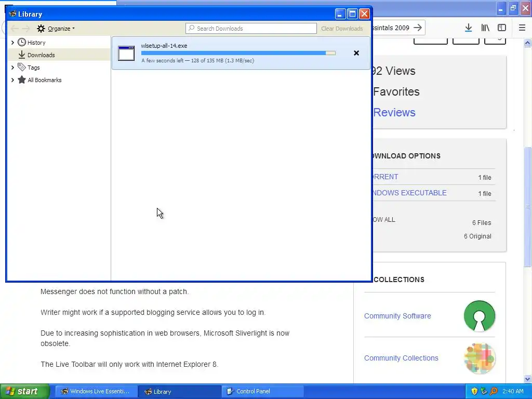This screenshot has height=399, width=532.
Task: Expand the History tree node
Action: point(12,43)
